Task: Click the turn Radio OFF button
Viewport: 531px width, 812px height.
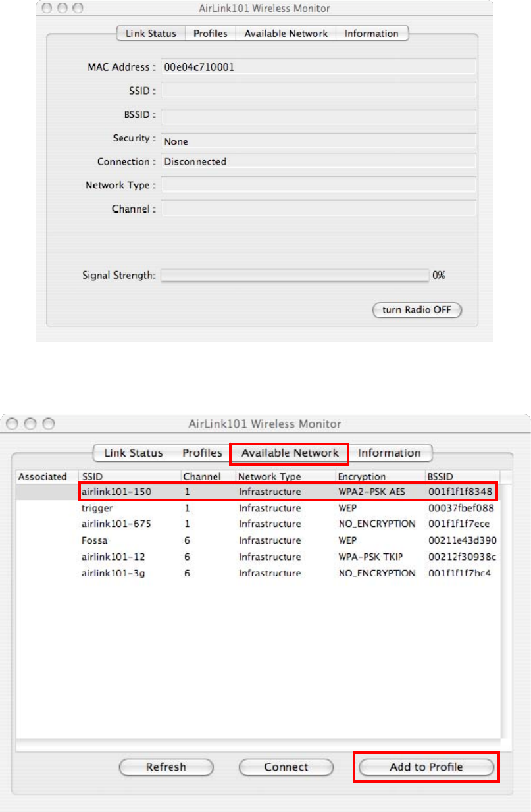Action: [x=417, y=310]
